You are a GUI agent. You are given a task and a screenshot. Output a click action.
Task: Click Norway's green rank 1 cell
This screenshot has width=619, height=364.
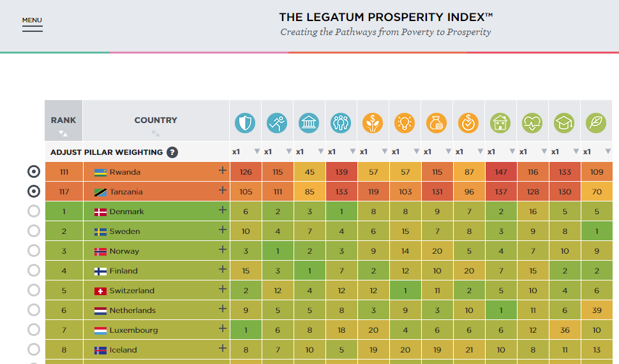(x=277, y=251)
